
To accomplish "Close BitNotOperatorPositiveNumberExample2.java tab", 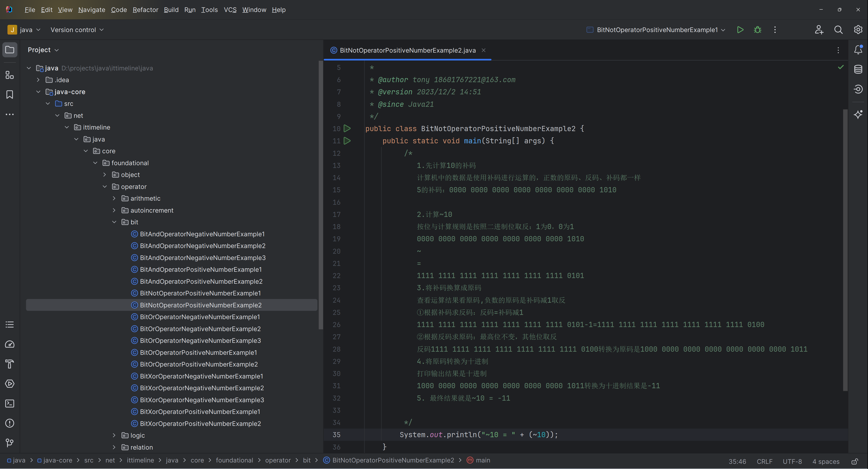I will point(483,50).
